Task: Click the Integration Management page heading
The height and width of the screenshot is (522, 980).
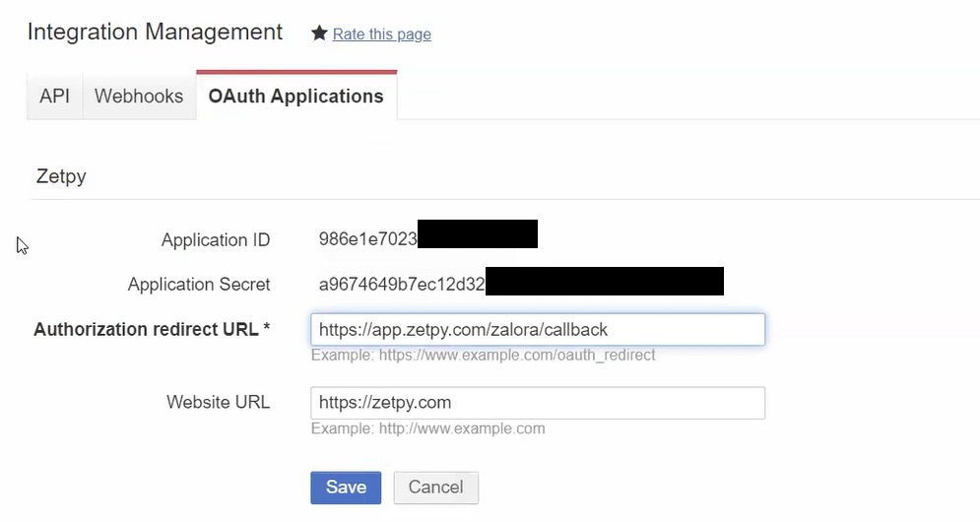Action: coord(155,32)
